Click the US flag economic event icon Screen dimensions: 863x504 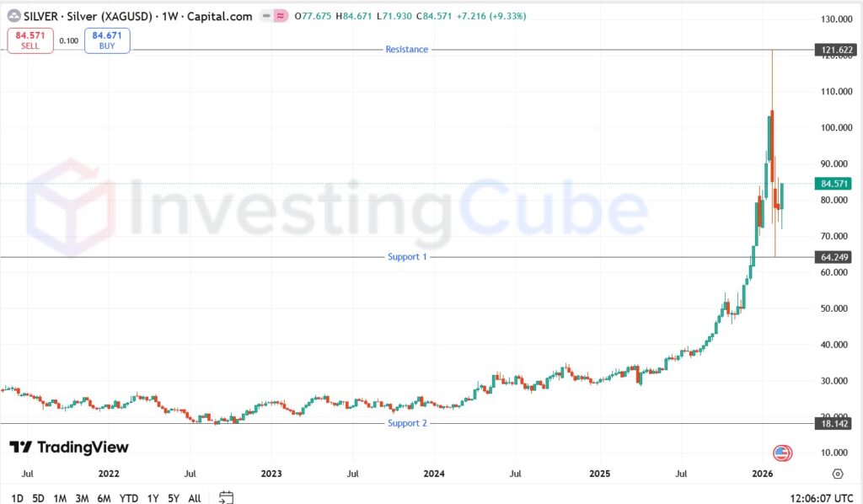tap(781, 453)
